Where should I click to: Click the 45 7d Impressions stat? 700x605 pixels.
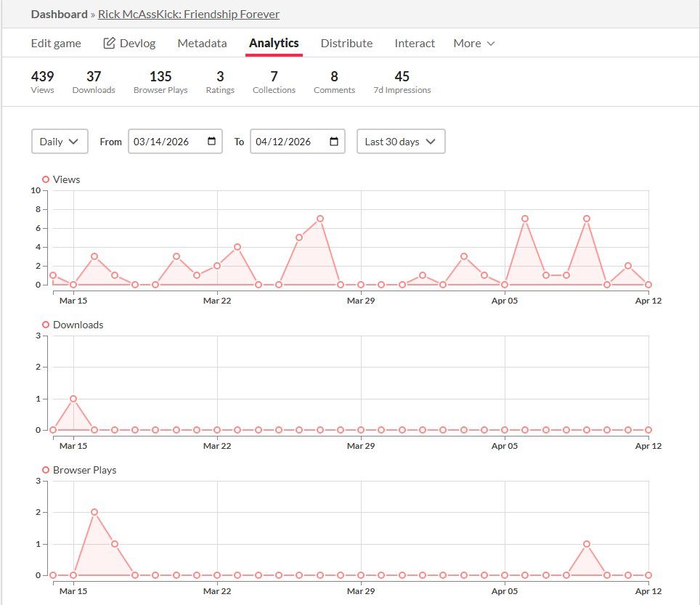click(x=402, y=81)
